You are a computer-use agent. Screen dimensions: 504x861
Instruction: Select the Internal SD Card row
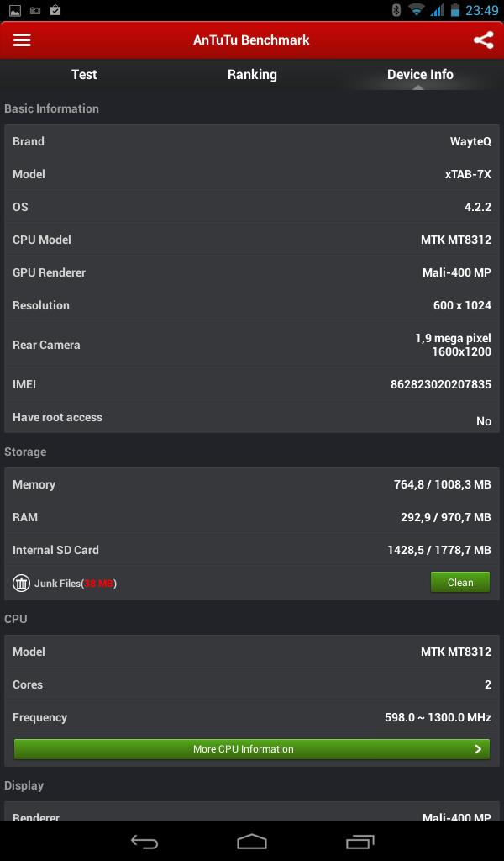click(x=251, y=549)
